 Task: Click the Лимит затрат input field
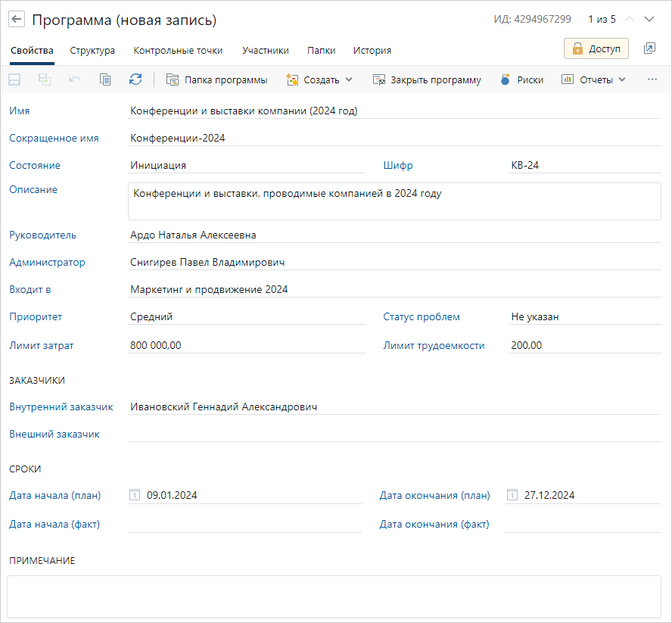pos(247,346)
